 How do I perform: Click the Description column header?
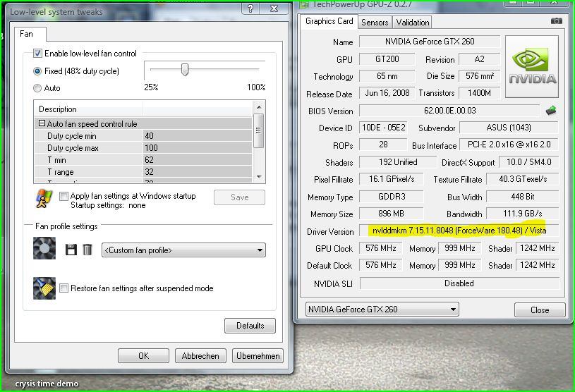point(88,109)
